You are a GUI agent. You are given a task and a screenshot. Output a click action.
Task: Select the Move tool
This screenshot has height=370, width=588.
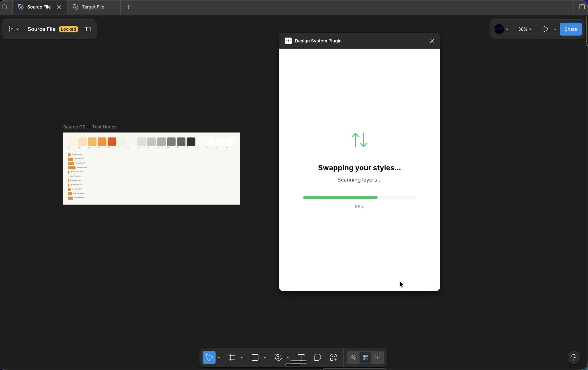209,357
